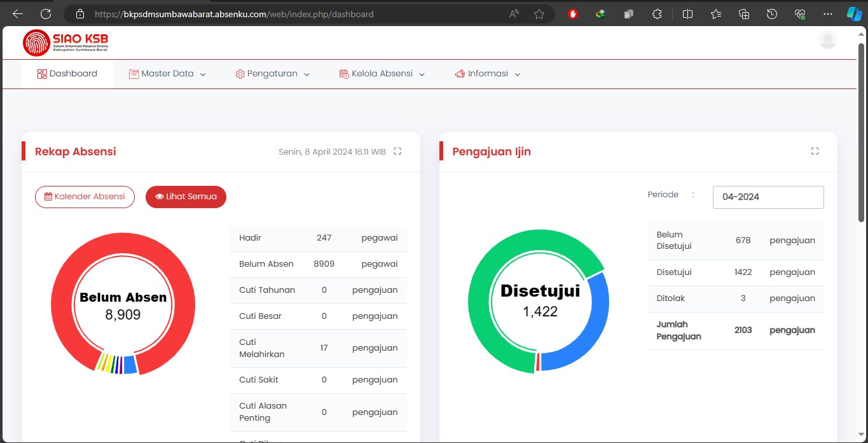Open Copilot icon in browser toolbar
Image resolution: width=868 pixels, height=443 pixels.
tap(853, 13)
